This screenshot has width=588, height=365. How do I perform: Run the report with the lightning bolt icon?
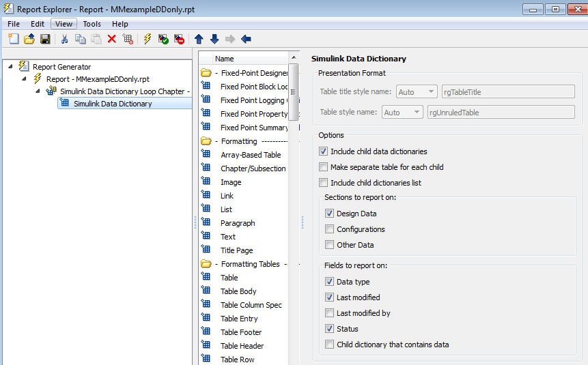pyautogui.click(x=148, y=39)
